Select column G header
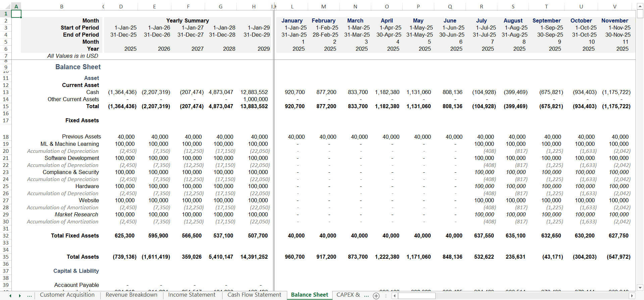Screen dimensions: 644x300 click(x=220, y=6)
